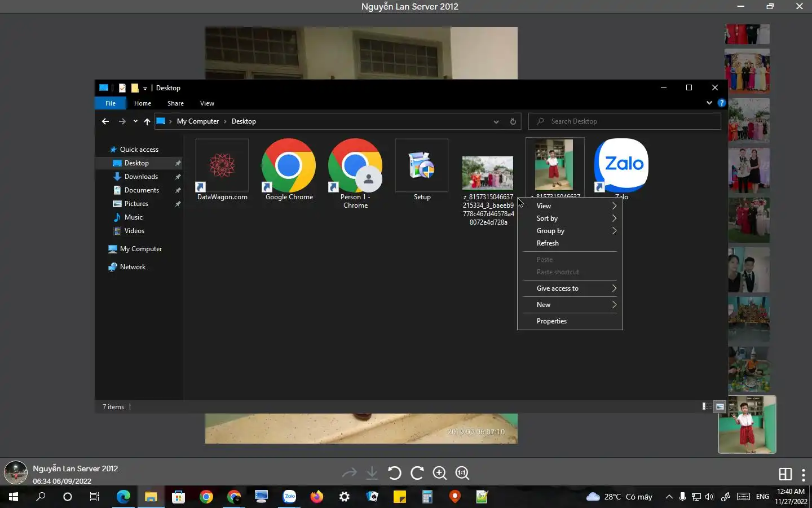Open Music in the Explorer sidebar
The height and width of the screenshot is (508, 812).
134,217
